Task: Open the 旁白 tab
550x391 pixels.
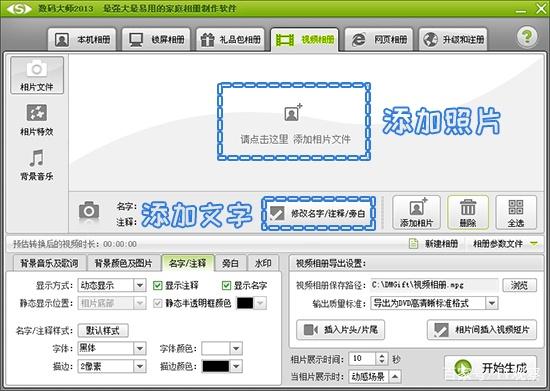Action: click(x=230, y=263)
